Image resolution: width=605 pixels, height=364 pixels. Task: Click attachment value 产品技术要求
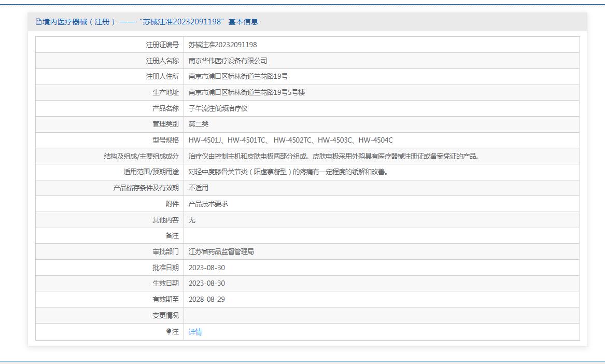(x=208, y=204)
